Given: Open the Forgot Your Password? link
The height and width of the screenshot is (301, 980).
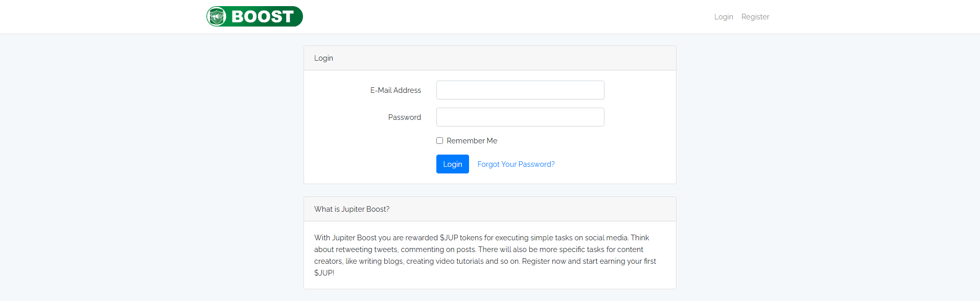Looking at the screenshot, I should click(x=516, y=164).
